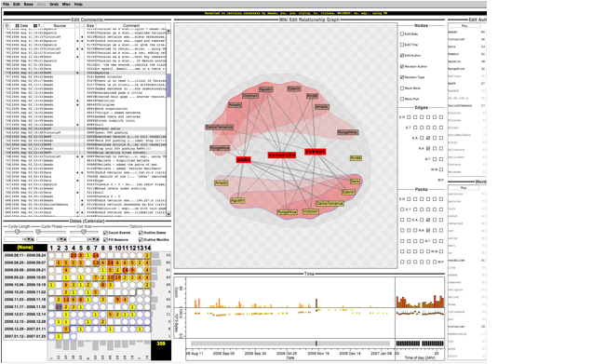592x364 pixels.
Task: Select calendar row 2007.01.12 - 2007.01.25
Action: click(x=25, y=336)
